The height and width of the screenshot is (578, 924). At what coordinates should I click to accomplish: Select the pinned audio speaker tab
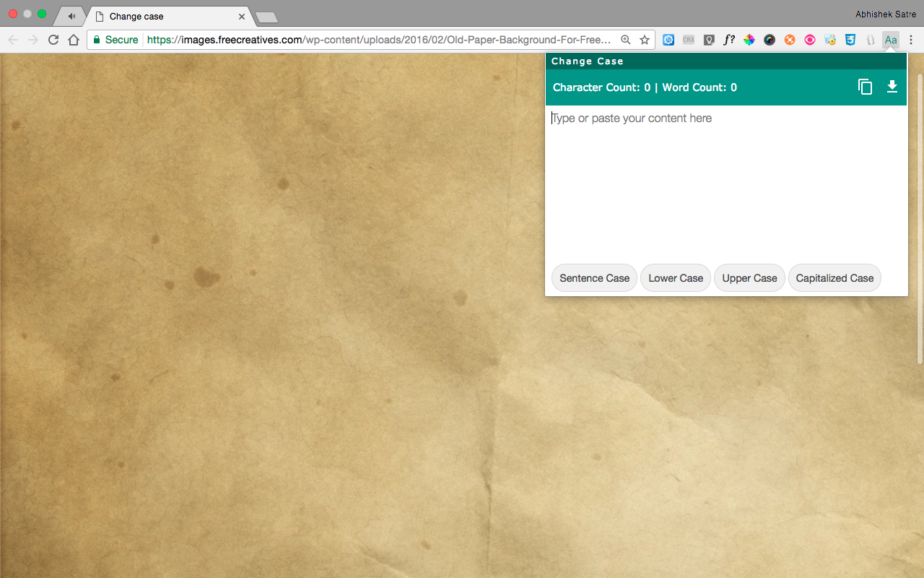coord(71,16)
